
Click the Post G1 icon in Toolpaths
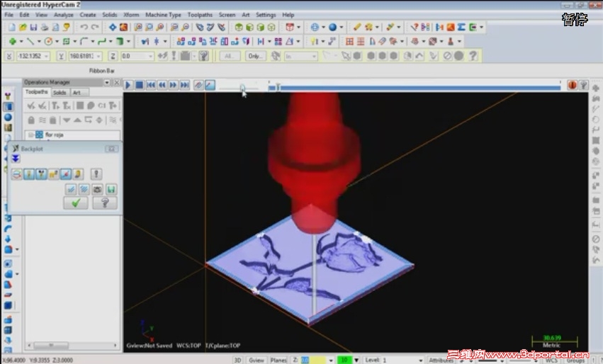click(x=102, y=106)
